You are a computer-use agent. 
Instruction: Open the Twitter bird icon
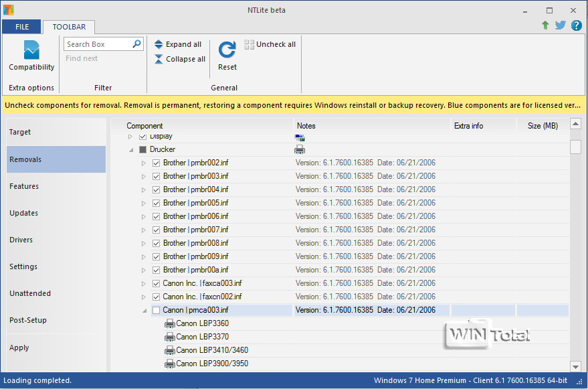point(561,25)
